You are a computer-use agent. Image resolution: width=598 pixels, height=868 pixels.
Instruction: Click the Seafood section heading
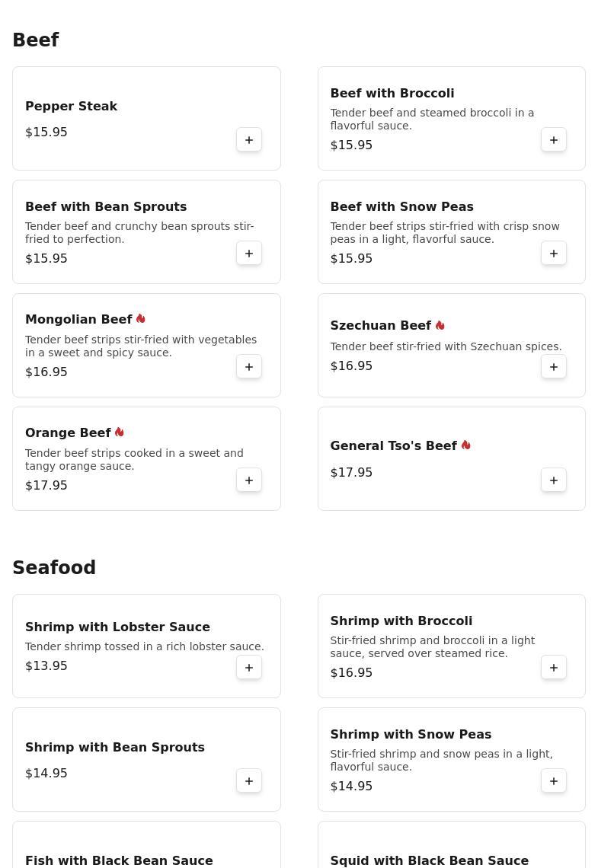pyautogui.click(x=54, y=568)
